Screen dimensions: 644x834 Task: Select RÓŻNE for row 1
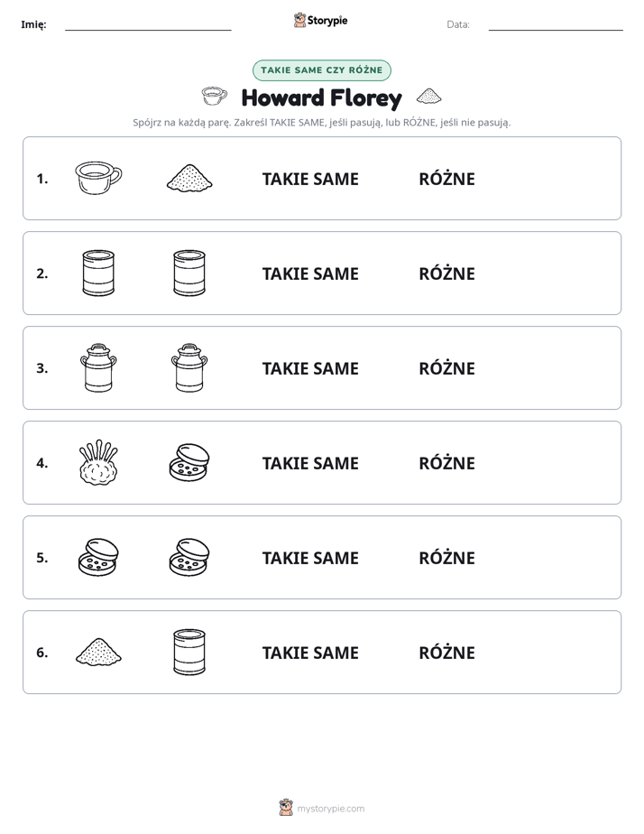446,178
